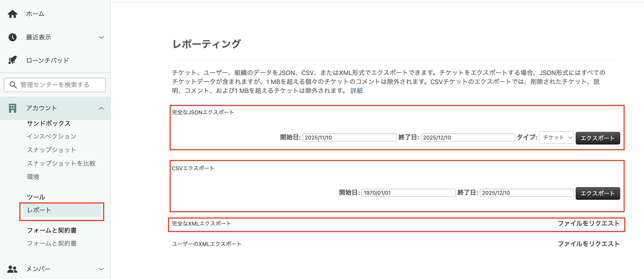Select レポート in the sidebar
This screenshot has width=644, height=279.
click(x=62, y=210)
